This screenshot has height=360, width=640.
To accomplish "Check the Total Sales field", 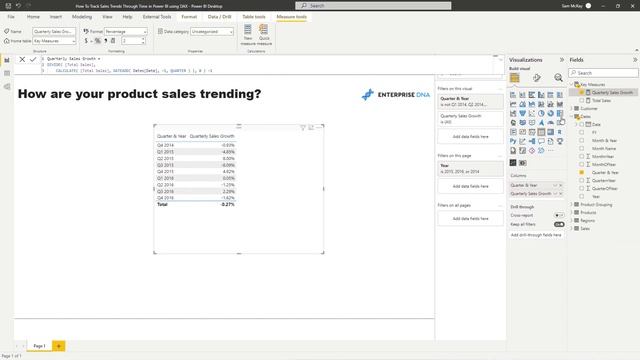I will pyautogui.click(x=582, y=100).
